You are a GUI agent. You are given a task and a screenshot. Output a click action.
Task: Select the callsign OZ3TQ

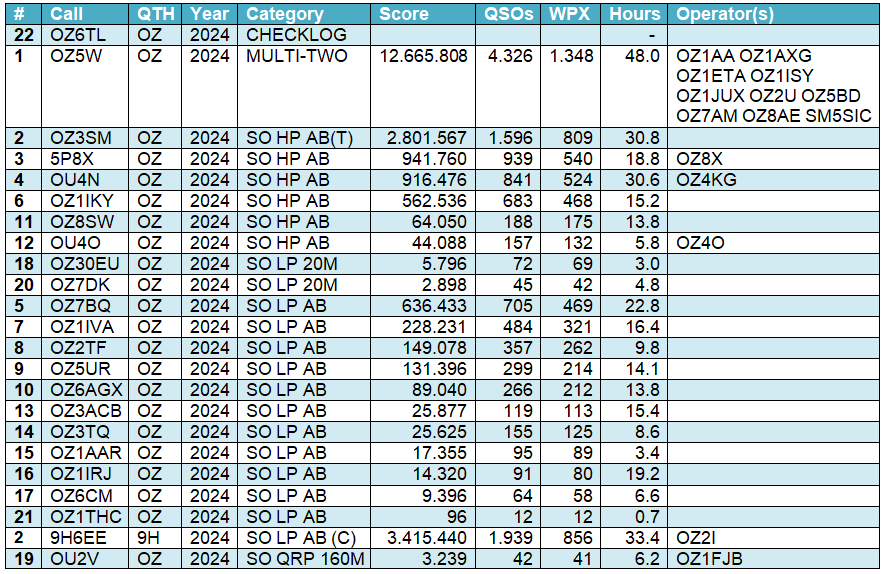click(x=79, y=432)
